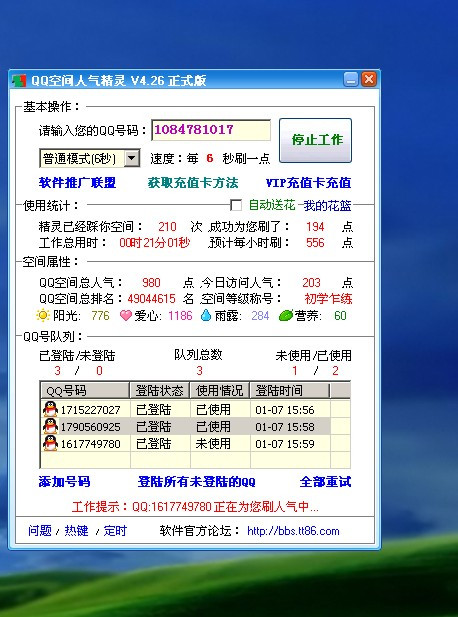Click penguin icon of QQ 1617749780

50,443
